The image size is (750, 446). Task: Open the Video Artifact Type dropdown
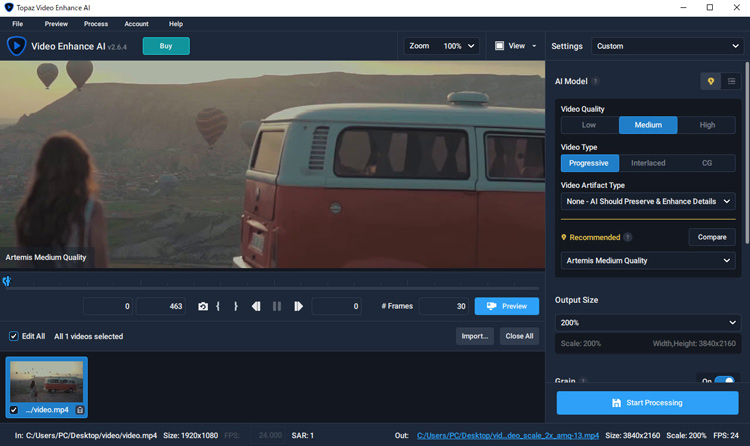click(x=648, y=201)
